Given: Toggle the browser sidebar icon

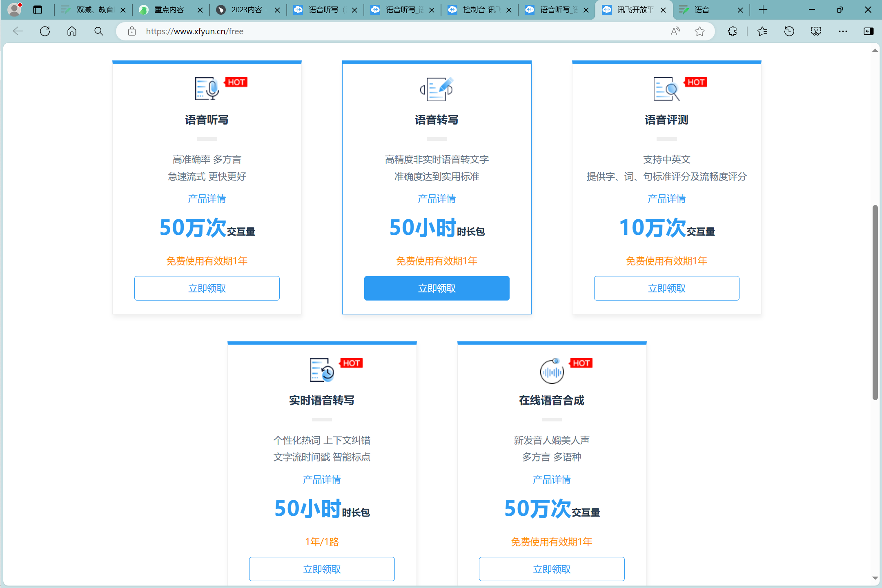Looking at the screenshot, I should coord(869,31).
